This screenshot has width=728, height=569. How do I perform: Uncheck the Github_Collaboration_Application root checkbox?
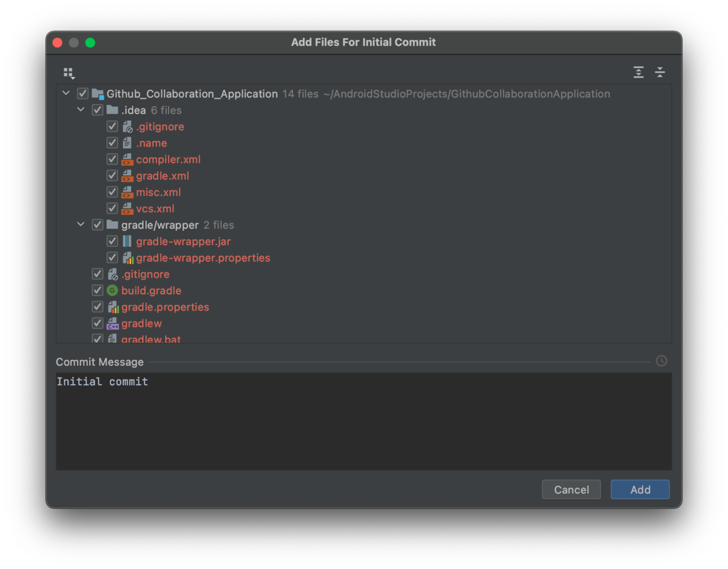[83, 94]
